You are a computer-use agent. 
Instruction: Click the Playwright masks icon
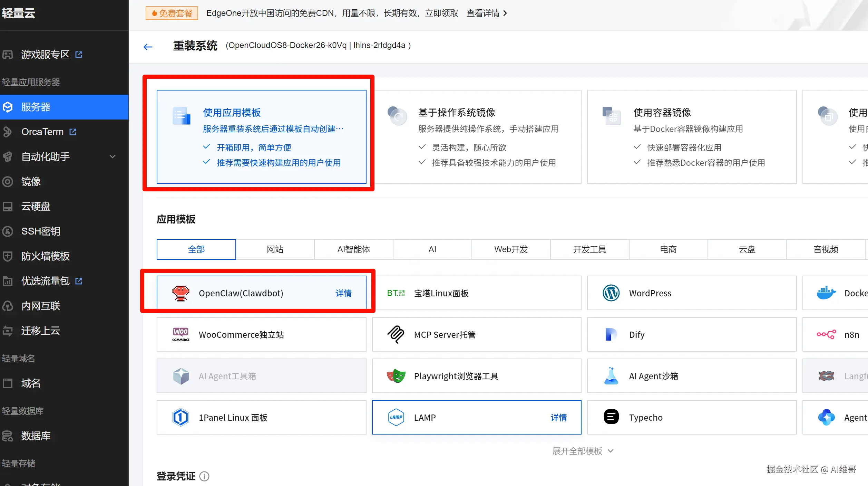point(396,376)
